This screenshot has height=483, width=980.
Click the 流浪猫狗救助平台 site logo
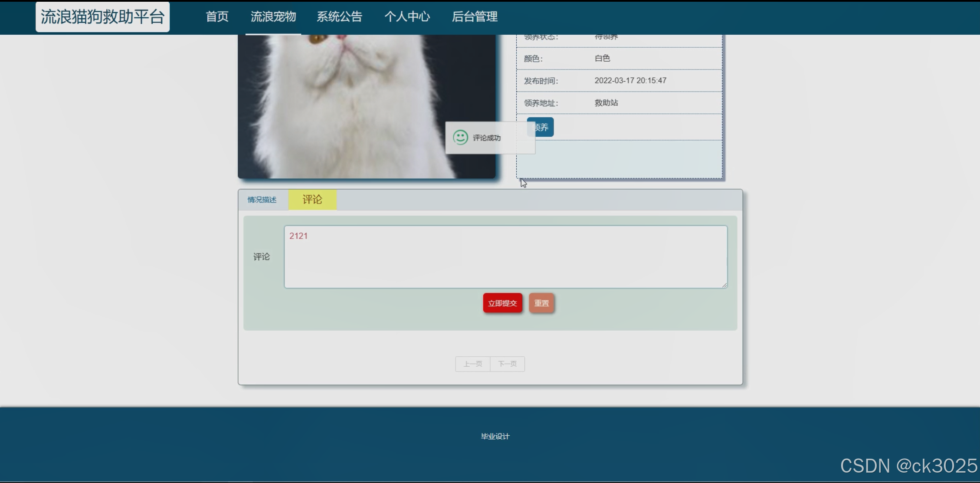coord(102,17)
